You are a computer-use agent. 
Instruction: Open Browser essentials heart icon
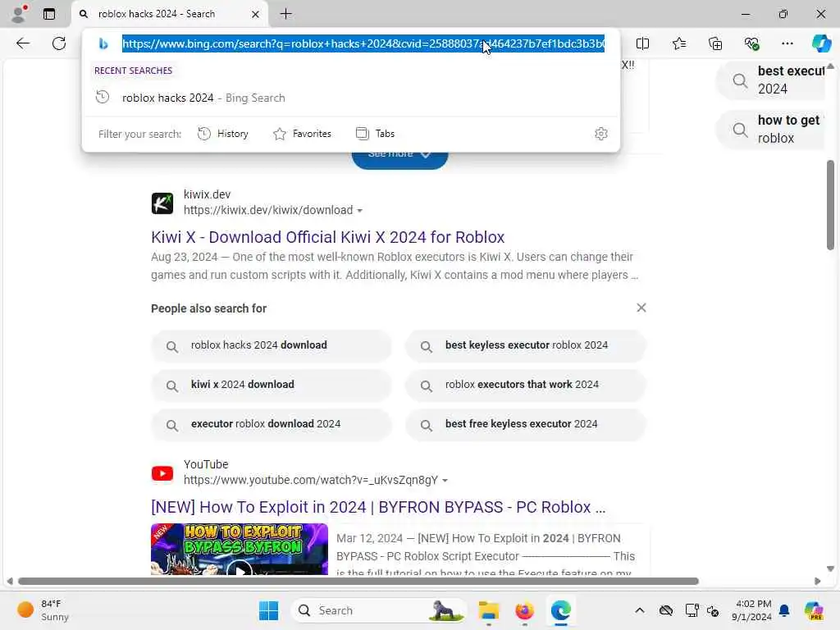751,43
